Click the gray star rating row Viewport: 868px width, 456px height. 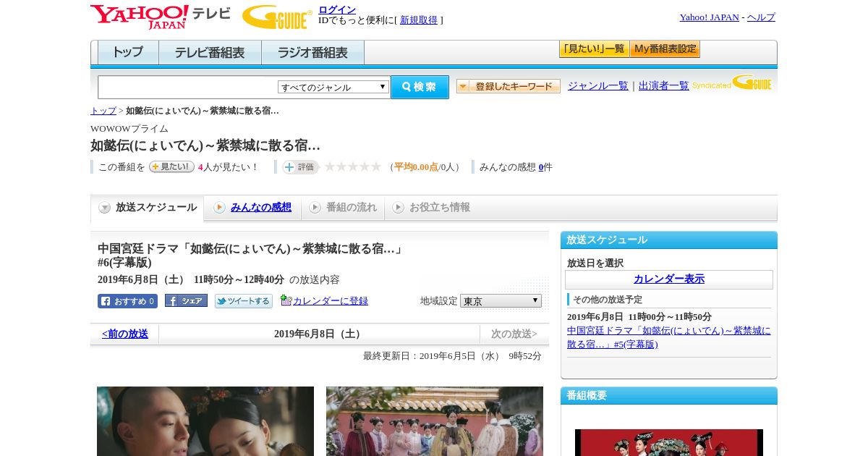coord(352,166)
